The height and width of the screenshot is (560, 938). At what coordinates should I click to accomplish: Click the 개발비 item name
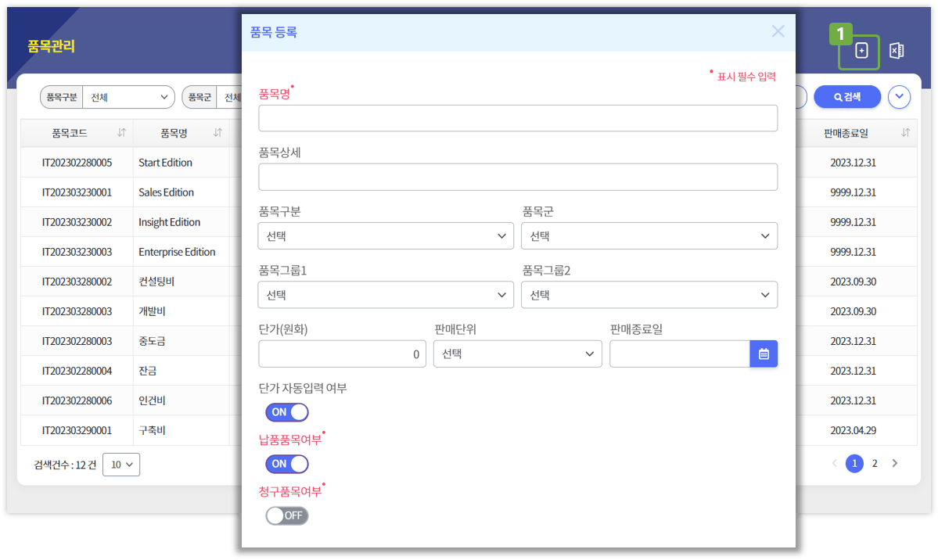152,311
